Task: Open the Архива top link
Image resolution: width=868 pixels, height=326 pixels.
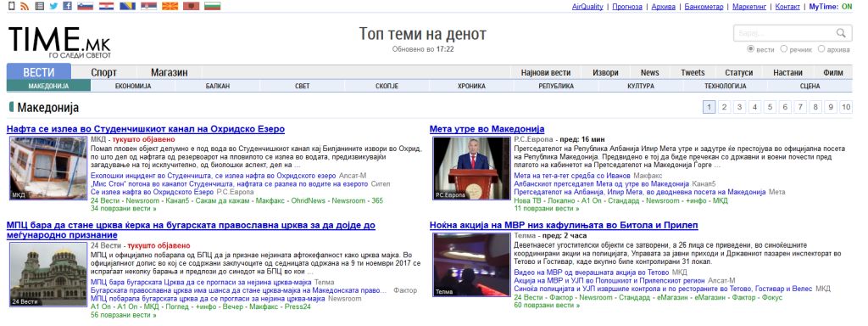Action: point(663,7)
